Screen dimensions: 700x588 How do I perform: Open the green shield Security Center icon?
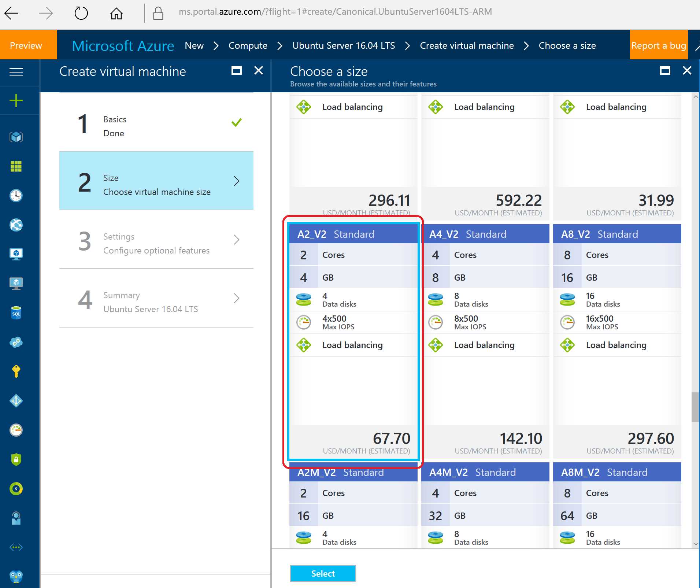(x=16, y=459)
